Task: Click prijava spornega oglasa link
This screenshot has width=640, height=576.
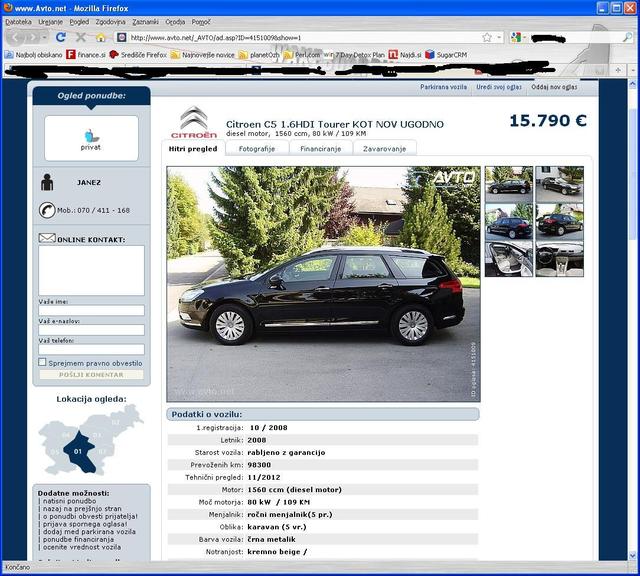Action: point(85,524)
